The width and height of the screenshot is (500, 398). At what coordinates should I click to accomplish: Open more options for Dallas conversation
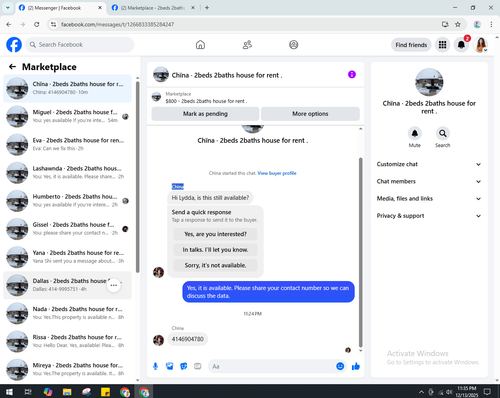[x=114, y=285]
